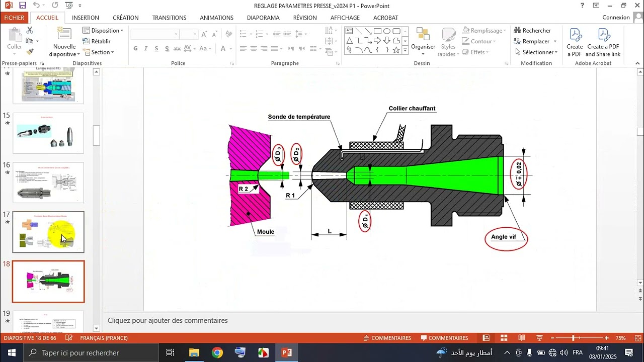
Task: Start slideshow from beginning via quick access icon
Action: [69, 6]
